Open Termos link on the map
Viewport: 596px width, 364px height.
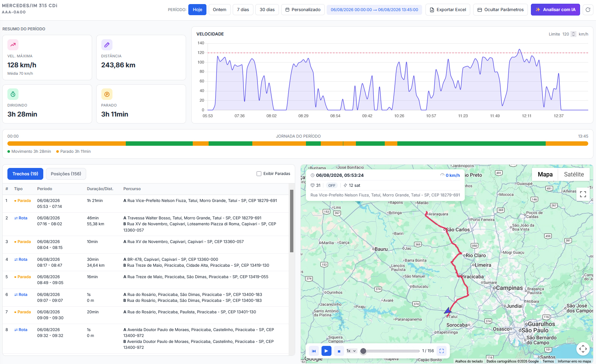pos(548,361)
